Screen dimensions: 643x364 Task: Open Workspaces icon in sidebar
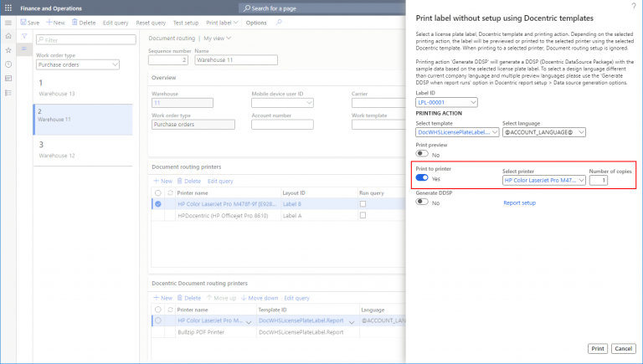pyautogui.click(x=8, y=79)
